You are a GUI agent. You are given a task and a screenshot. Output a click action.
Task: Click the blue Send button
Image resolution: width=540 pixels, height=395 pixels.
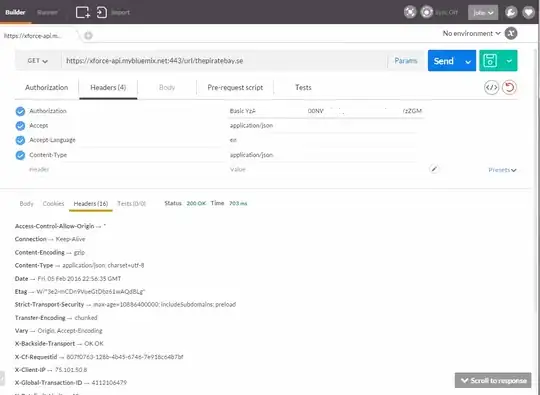click(444, 61)
